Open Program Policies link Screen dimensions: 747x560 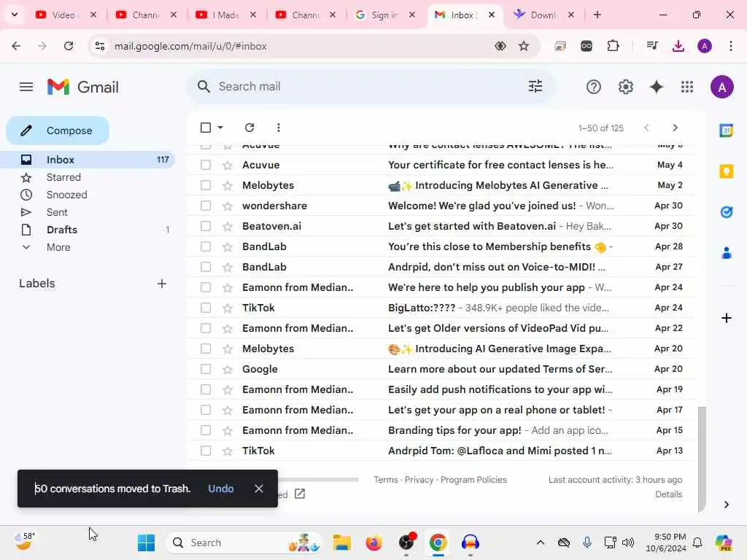click(x=473, y=480)
